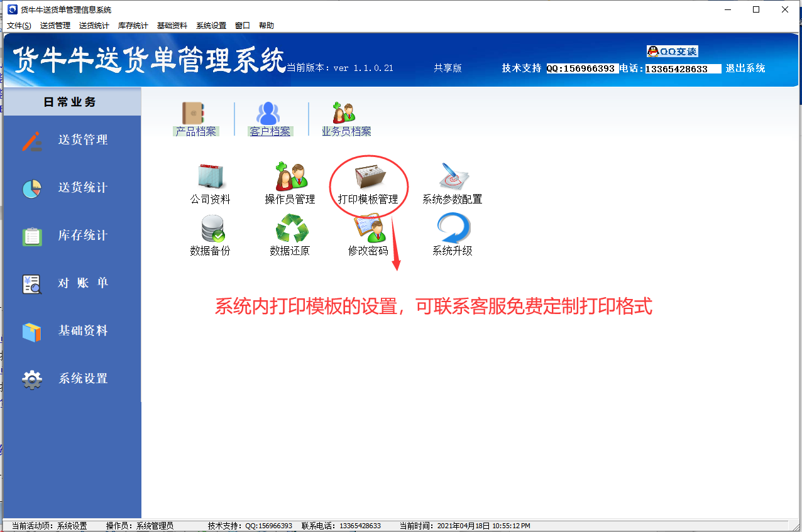Minimize the application window
The height and width of the screenshot is (532, 802).
click(x=727, y=9)
